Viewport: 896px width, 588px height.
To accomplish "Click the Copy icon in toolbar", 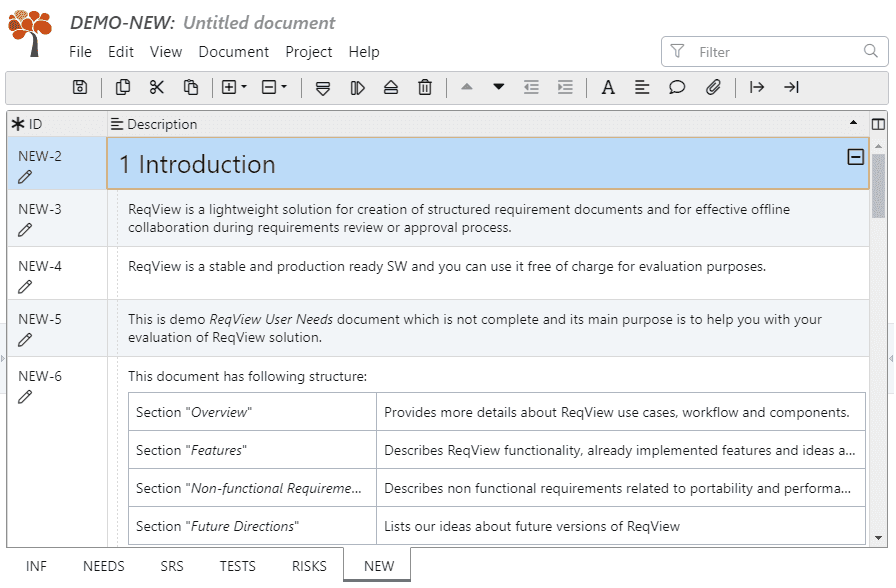I will (122, 88).
